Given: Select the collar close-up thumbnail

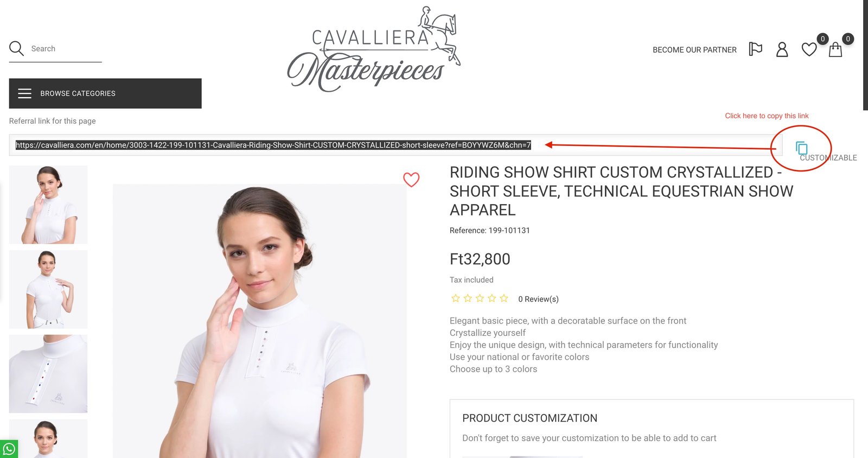Looking at the screenshot, I should pos(48,374).
